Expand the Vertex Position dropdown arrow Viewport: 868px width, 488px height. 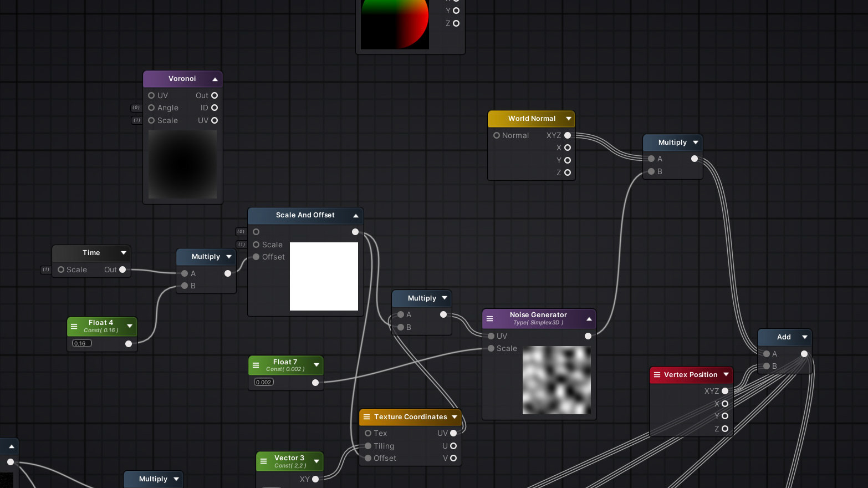[x=726, y=375]
